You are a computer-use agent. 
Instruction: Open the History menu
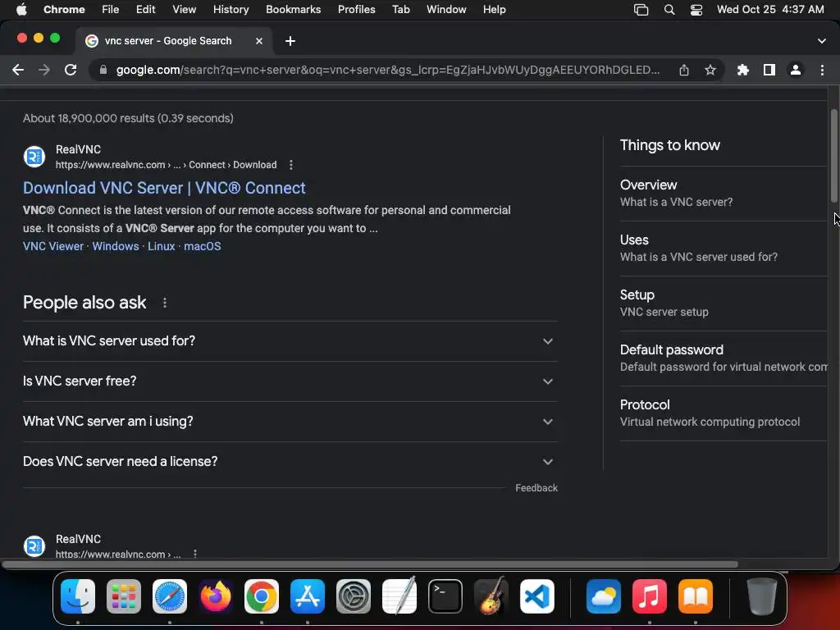231,10
